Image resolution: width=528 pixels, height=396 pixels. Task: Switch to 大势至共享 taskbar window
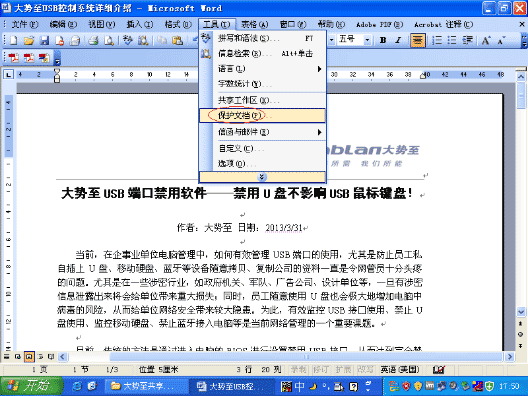(x=145, y=386)
